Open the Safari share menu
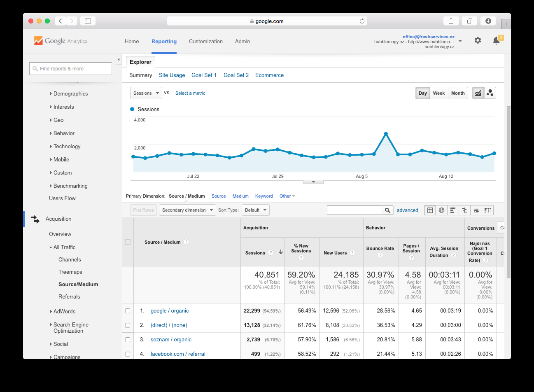Image resolution: width=534 pixels, height=392 pixels. coord(451,21)
